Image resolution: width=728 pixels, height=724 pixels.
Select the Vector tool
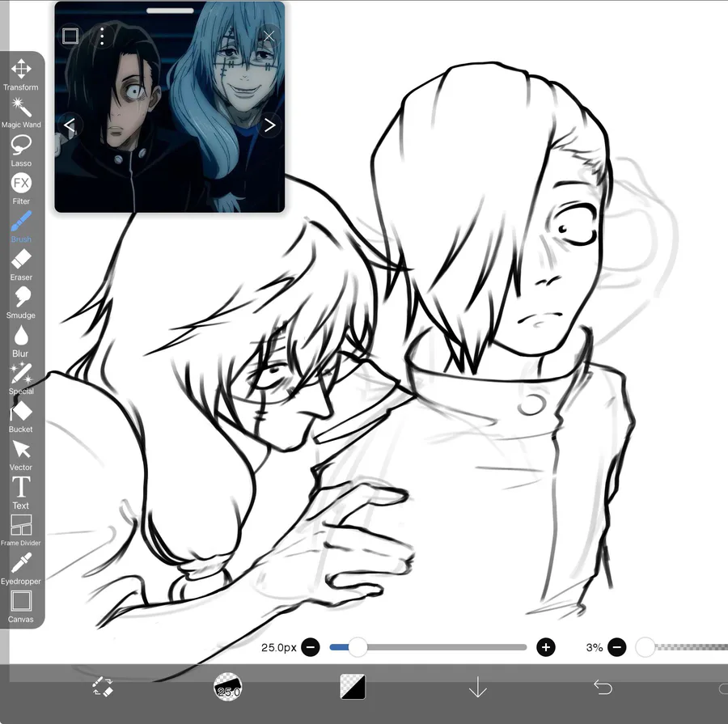[21, 455]
